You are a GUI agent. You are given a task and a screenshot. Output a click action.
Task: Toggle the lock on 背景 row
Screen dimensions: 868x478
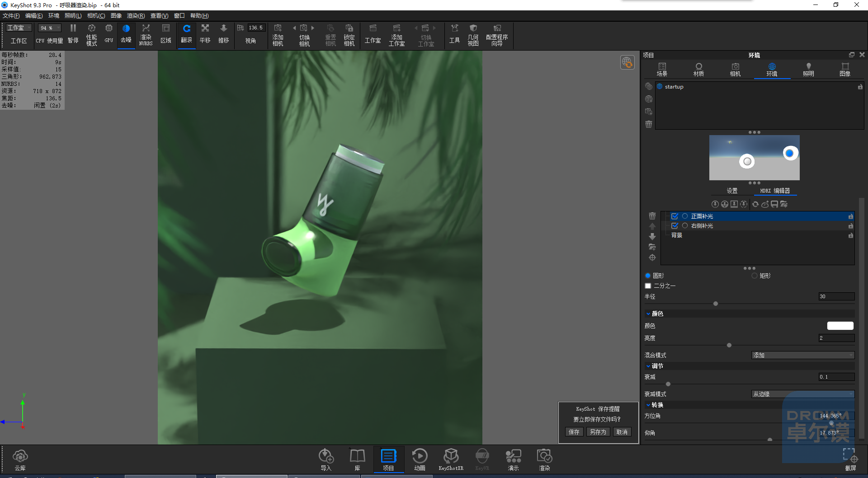click(850, 235)
